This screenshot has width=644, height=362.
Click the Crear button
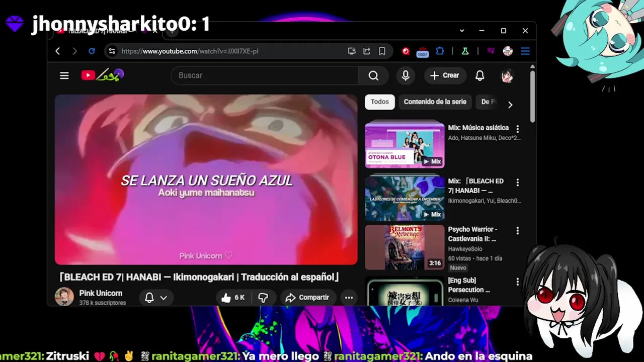coord(445,75)
